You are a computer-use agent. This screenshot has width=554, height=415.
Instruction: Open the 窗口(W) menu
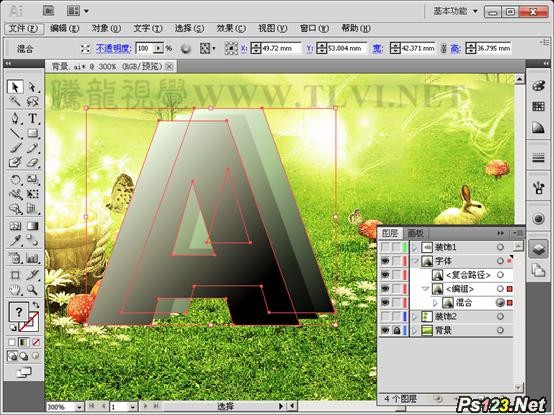(314, 28)
